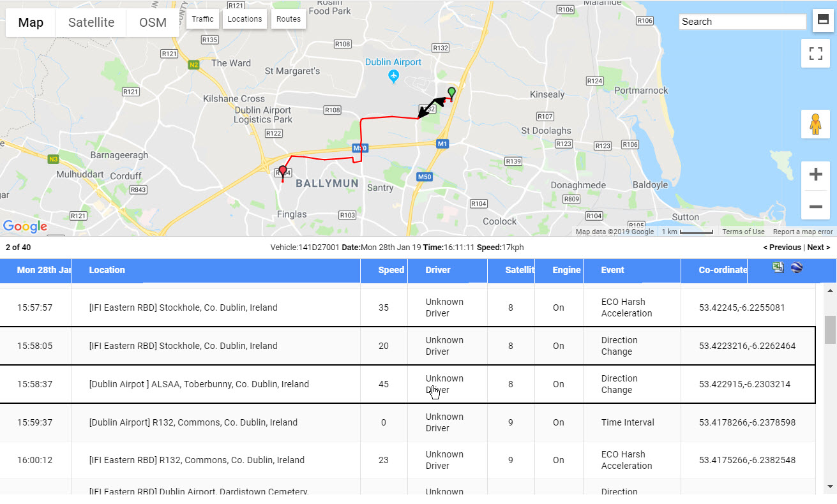The height and width of the screenshot is (504, 837).
Task: Go to Previous record
Action: [x=782, y=248]
